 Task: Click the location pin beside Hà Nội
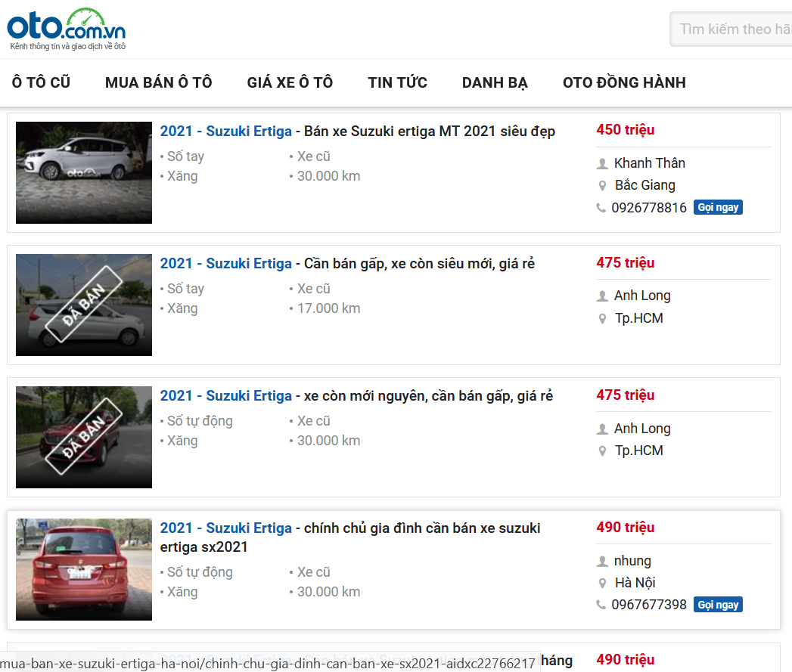point(602,583)
